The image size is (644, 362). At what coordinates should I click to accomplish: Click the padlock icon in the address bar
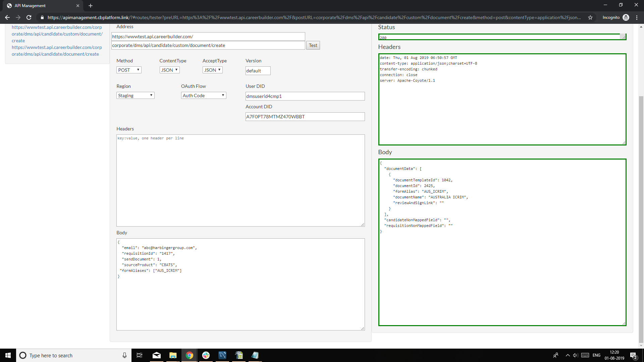(x=42, y=17)
